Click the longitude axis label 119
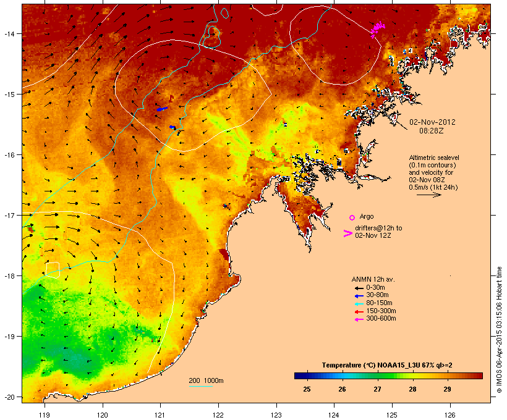507x420 pixels. [x=45, y=415]
